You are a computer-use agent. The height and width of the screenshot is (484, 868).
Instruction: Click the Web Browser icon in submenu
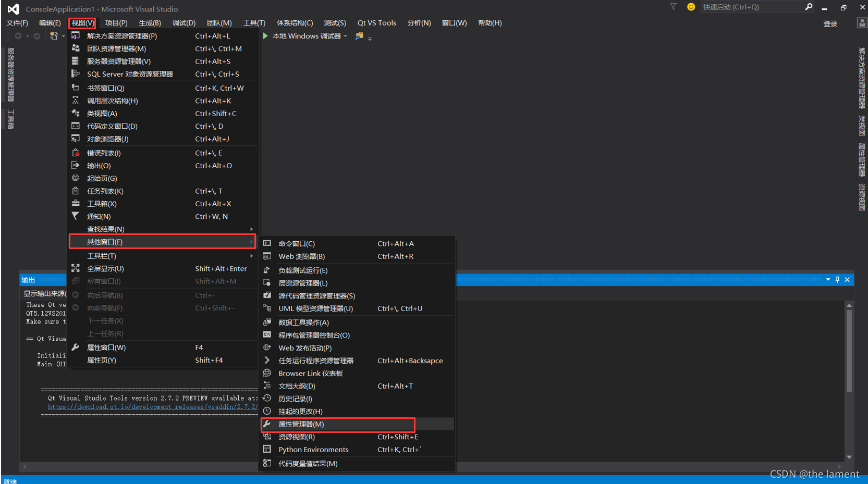coord(267,256)
